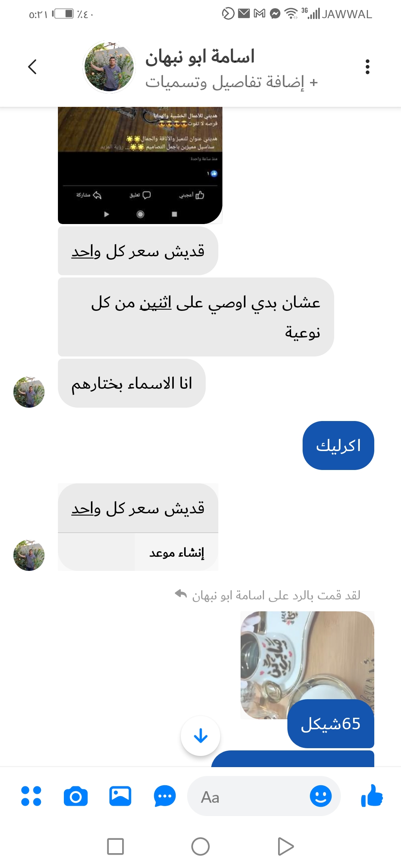The width and height of the screenshot is (401, 868).
Task: Tap the back arrow in chat header
Action: pos(32,67)
